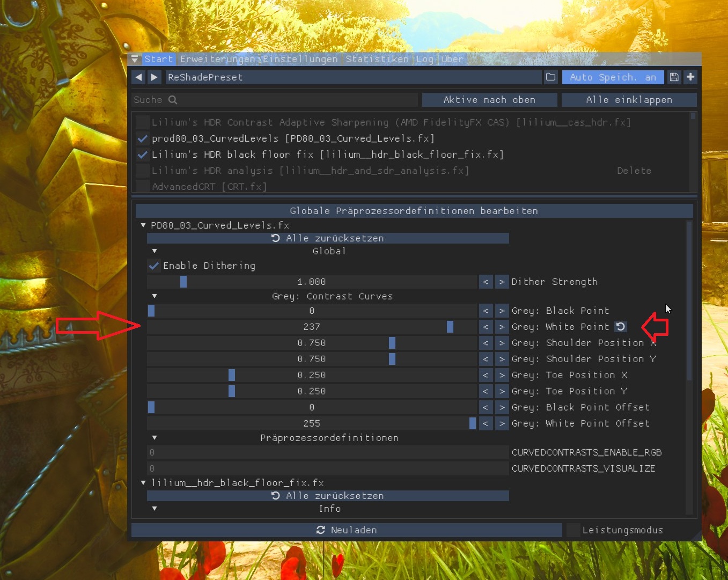Toggle Enable Dithering checkbox
Viewport: 728px width, 580px height.
click(x=153, y=266)
